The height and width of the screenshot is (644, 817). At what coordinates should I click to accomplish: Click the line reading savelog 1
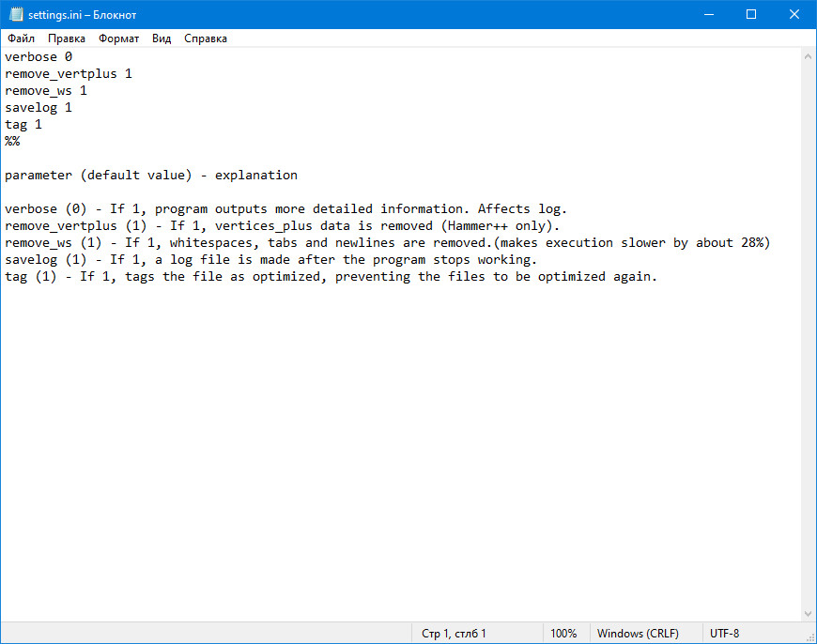(38, 107)
